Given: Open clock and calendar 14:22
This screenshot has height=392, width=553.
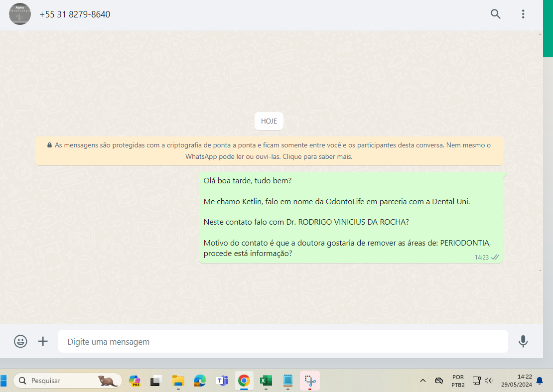Looking at the screenshot, I should [516, 381].
